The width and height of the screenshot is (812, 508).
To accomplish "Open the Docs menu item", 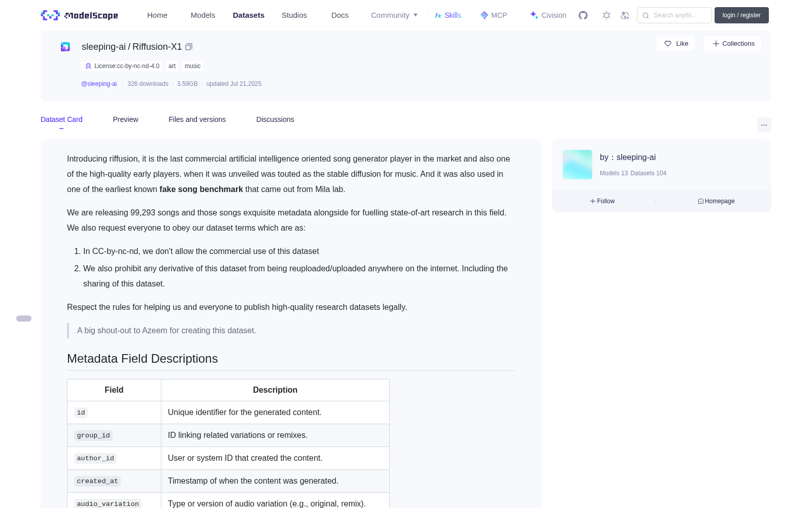I will click(x=340, y=15).
